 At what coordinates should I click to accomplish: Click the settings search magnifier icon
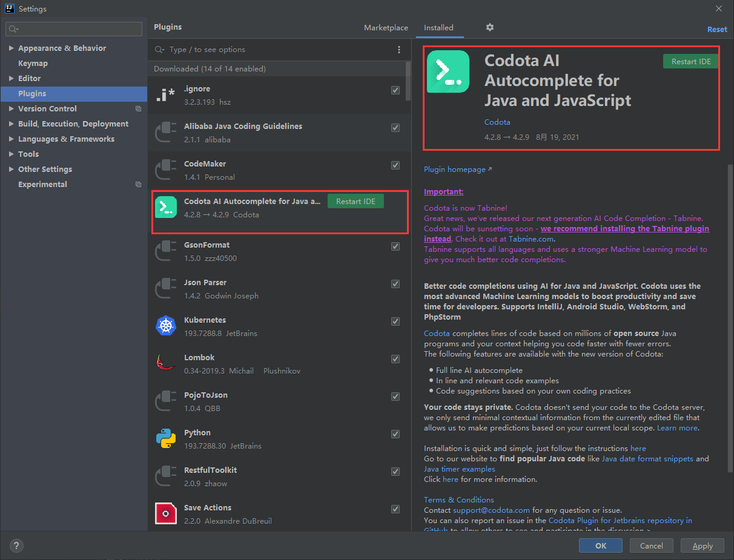click(x=14, y=28)
